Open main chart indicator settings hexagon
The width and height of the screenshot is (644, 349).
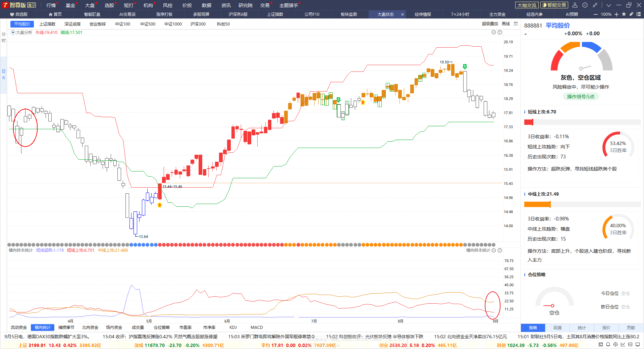tap(494, 32)
